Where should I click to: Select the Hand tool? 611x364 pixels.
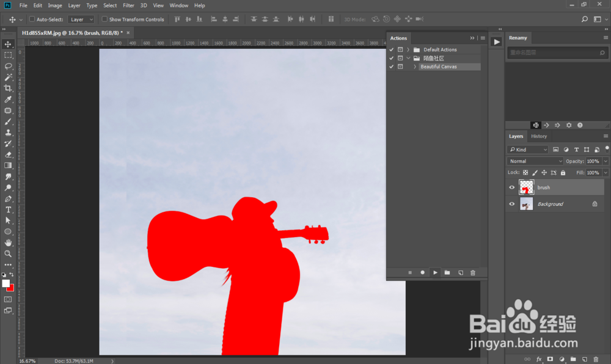click(x=8, y=242)
